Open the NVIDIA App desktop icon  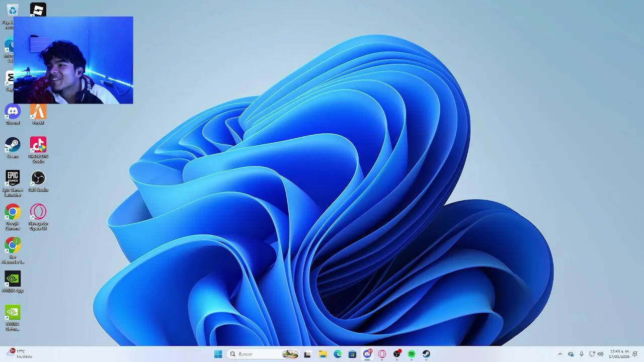pyautogui.click(x=13, y=282)
